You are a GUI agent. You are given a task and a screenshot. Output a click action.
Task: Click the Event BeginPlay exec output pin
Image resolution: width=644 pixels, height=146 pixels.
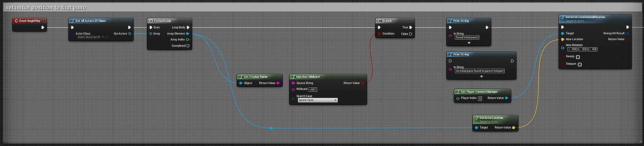coord(43,27)
